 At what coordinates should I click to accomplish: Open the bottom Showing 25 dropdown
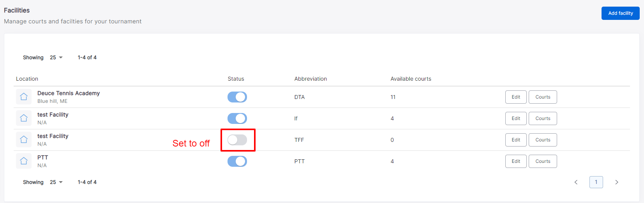point(56,182)
